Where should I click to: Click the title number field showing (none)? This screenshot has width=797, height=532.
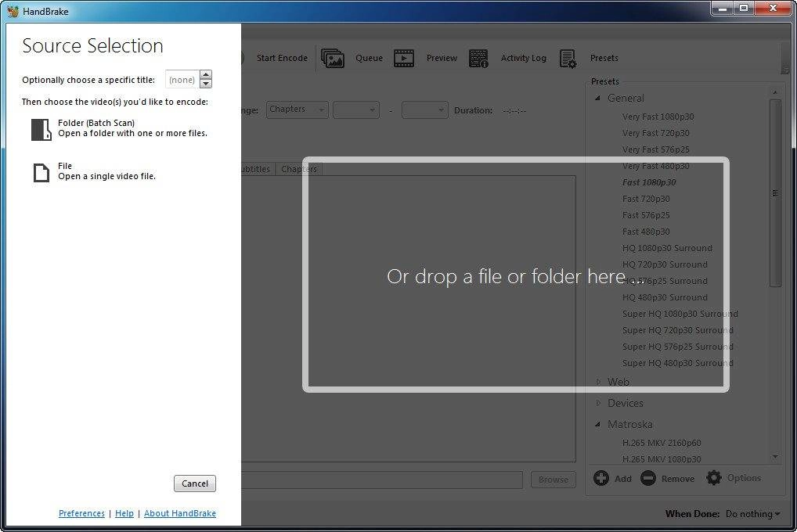(182, 79)
